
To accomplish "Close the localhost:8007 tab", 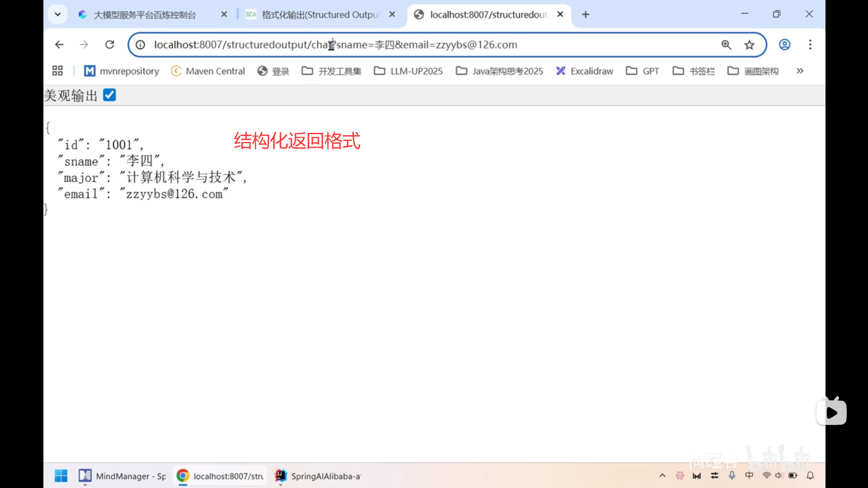I will [560, 14].
